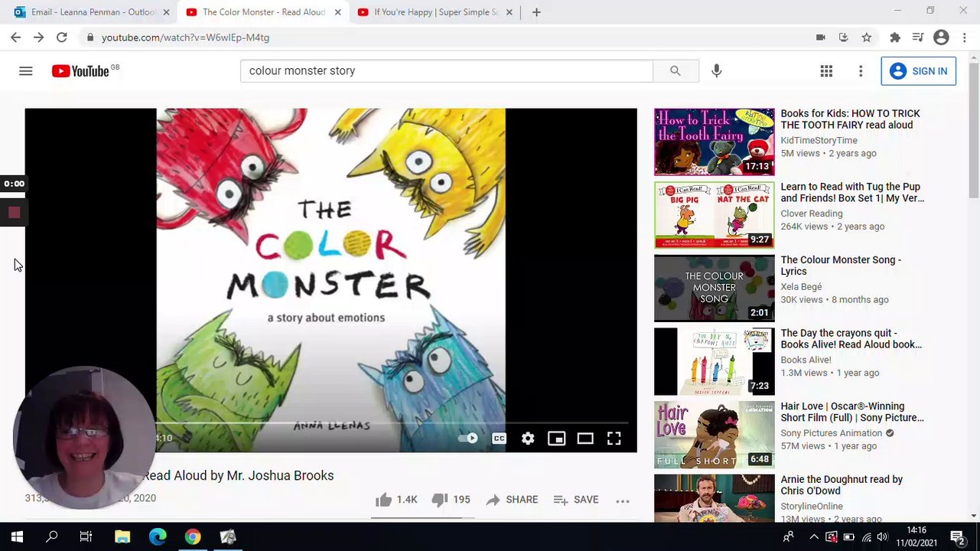Screen dimensions: 980x551
Task: Select The Color Monster Read Aloud tab
Action: (263, 12)
